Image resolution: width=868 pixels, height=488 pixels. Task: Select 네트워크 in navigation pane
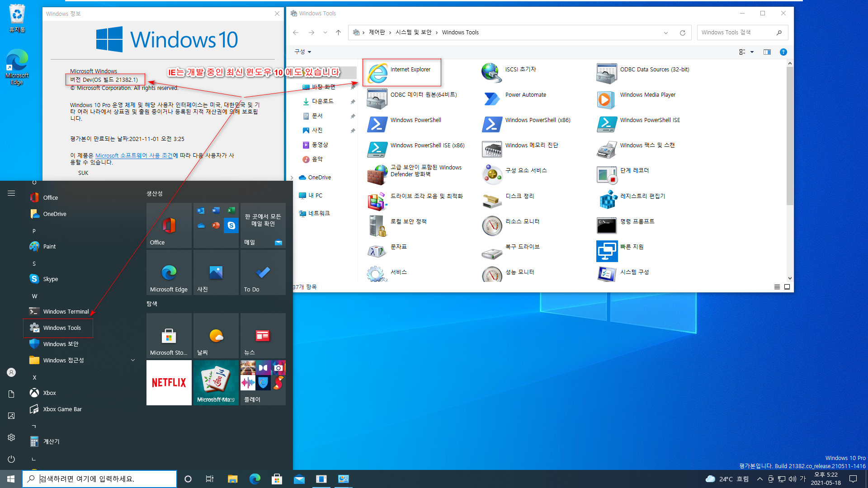[319, 213]
